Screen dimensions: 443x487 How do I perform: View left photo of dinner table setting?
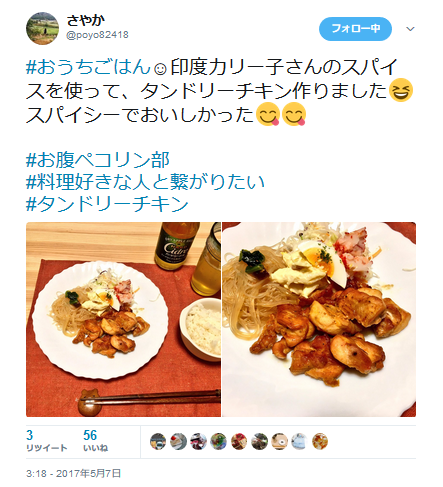123,319
